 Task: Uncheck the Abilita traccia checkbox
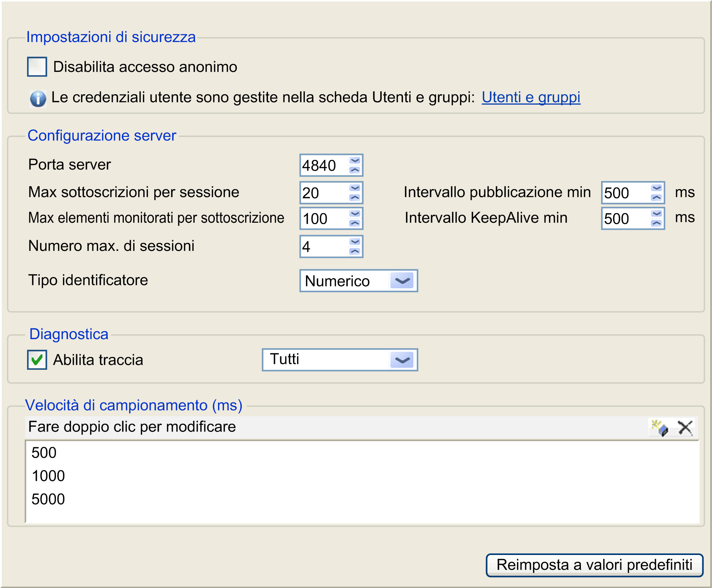click(x=37, y=360)
